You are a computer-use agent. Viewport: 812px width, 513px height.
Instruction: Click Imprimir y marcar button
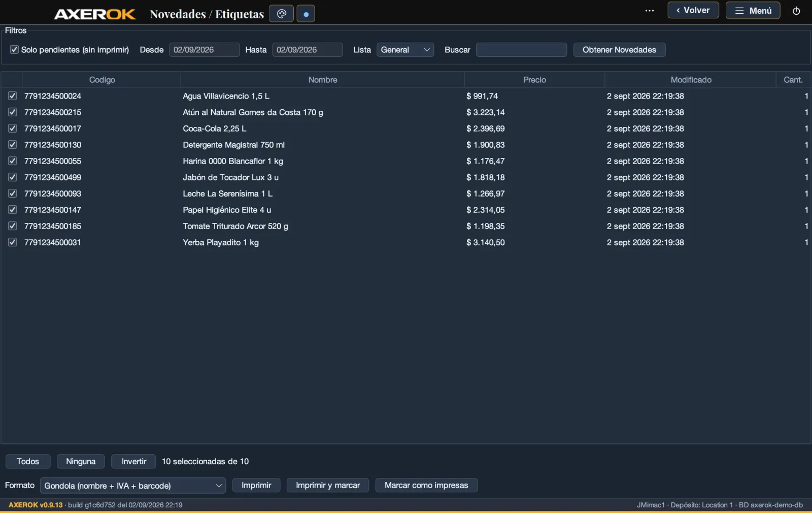click(328, 485)
